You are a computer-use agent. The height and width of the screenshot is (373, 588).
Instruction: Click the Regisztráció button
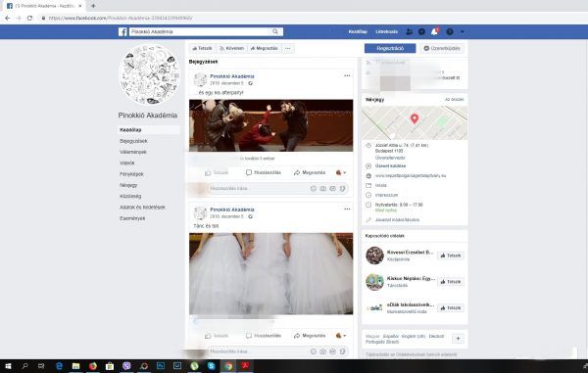[x=390, y=48]
